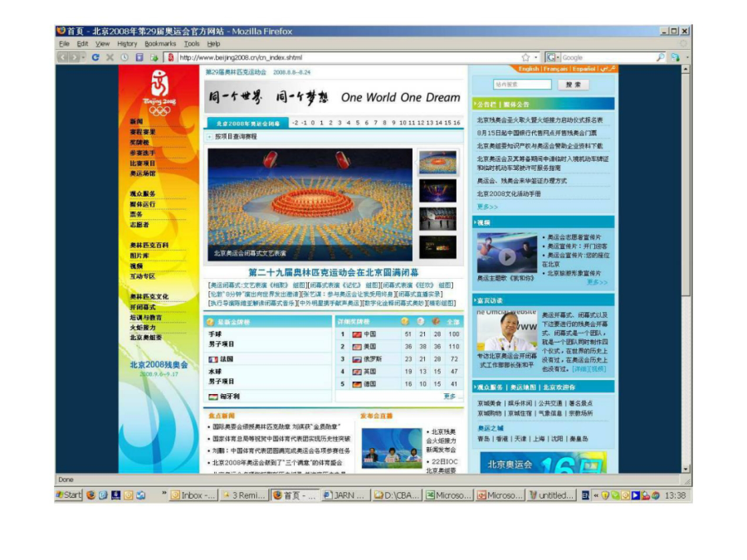Open the closing ceremony headline link
Screen dimensions: 747x560
coord(334,272)
